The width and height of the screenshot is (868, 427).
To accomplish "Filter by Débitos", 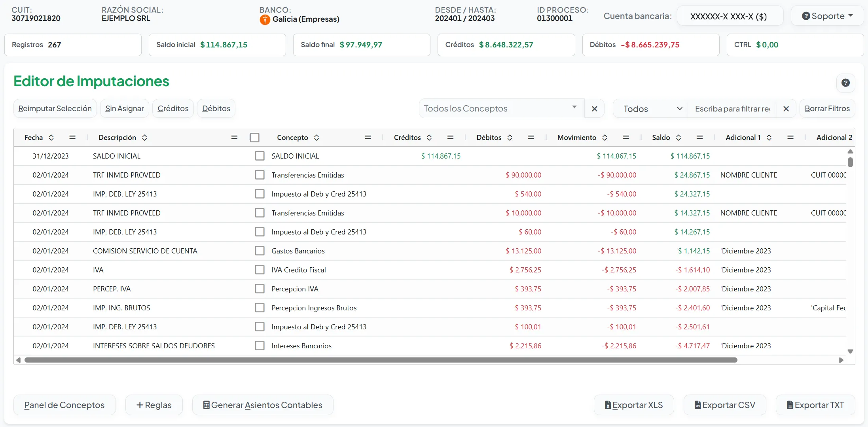I will click(216, 109).
